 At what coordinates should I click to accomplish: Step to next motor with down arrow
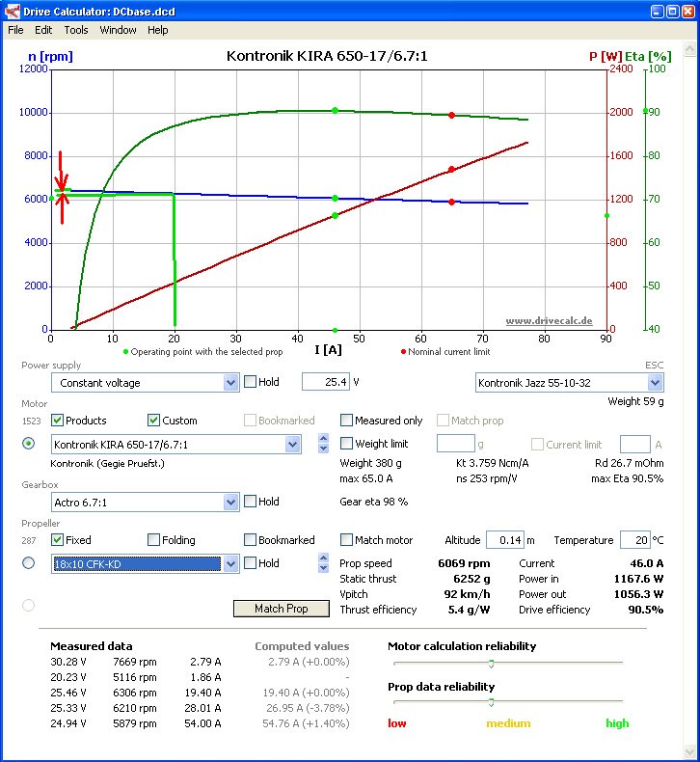324,449
